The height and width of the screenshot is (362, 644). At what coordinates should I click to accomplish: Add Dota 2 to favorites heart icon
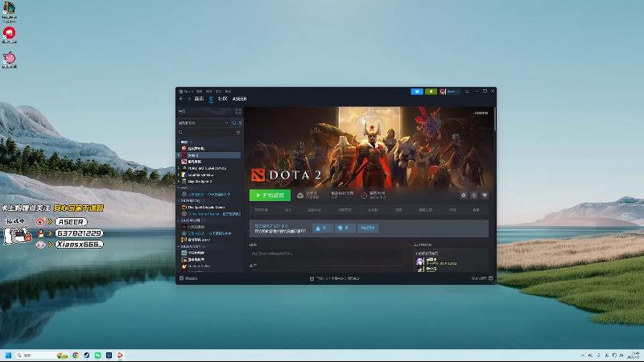tap(485, 195)
